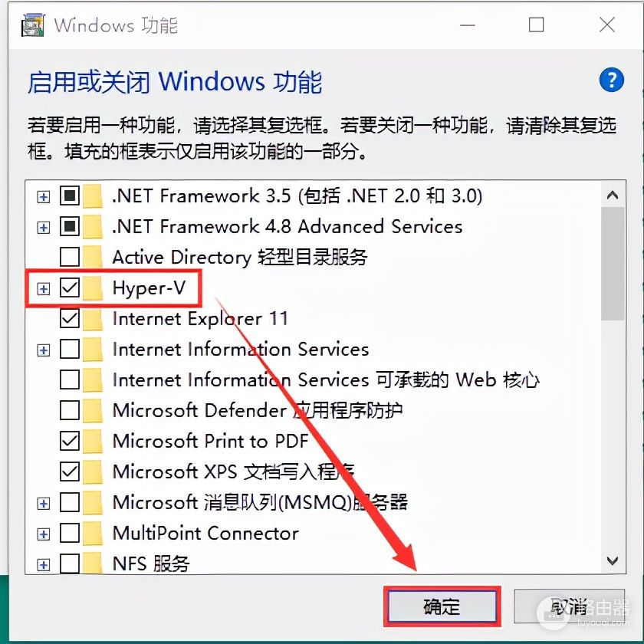Image resolution: width=644 pixels, height=644 pixels.
Task: Click the Windows Features title bar icon
Action: click(x=34, y=25)
